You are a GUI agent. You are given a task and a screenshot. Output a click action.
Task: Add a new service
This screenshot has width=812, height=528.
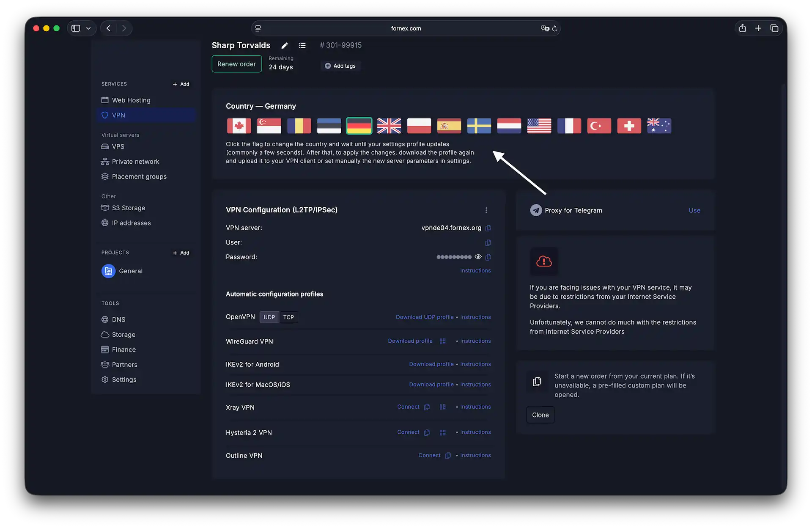click(181, 84)
